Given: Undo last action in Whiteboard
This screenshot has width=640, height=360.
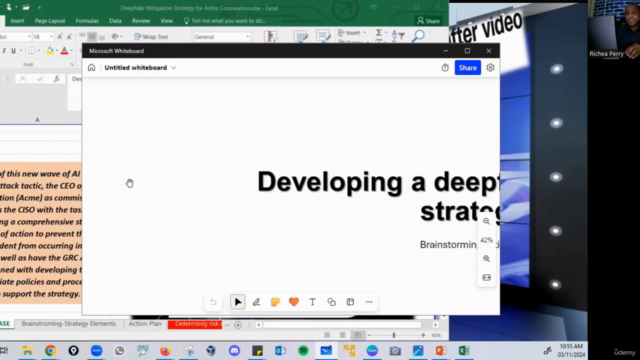Looking at the screenshot, I should (213, 302).
